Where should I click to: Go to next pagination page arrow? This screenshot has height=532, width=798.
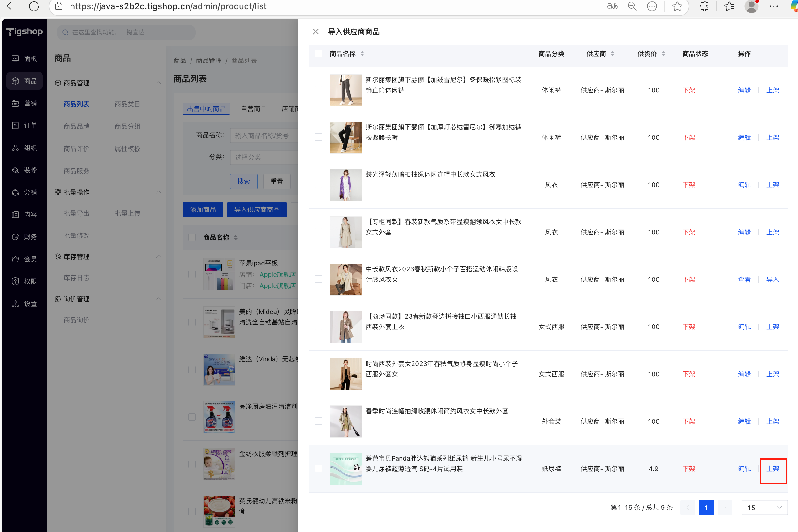(725, 508)
